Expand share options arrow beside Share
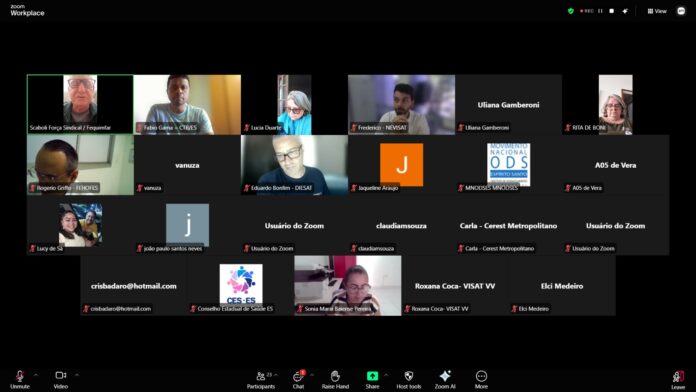 click(x=386, y=376)
